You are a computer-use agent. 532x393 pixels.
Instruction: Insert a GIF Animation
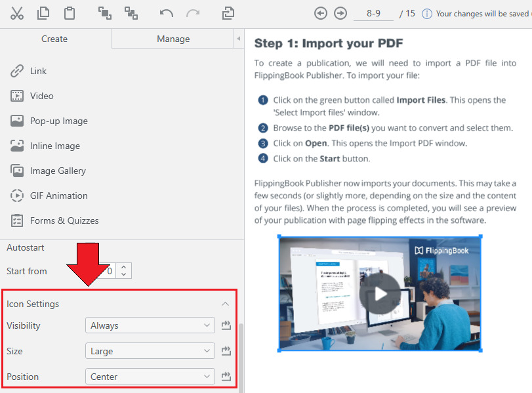click(49, 196)
